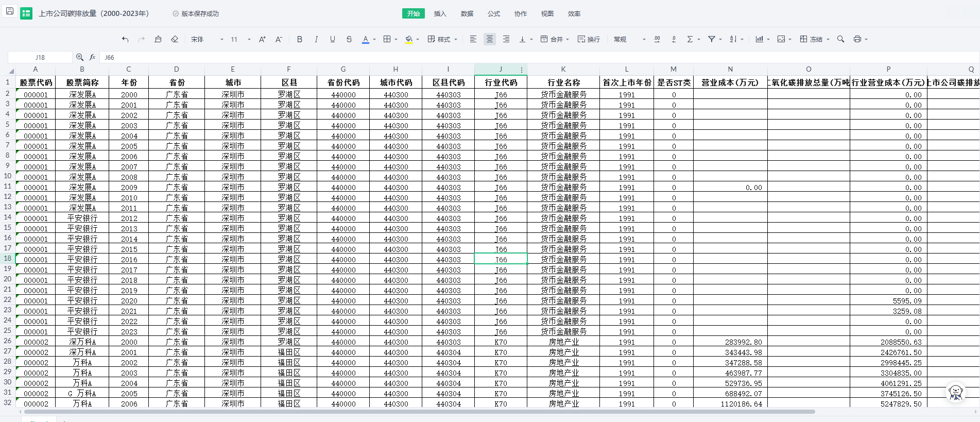
Task: Apply strikethrough formatting
Action: [x=349, y=39]
